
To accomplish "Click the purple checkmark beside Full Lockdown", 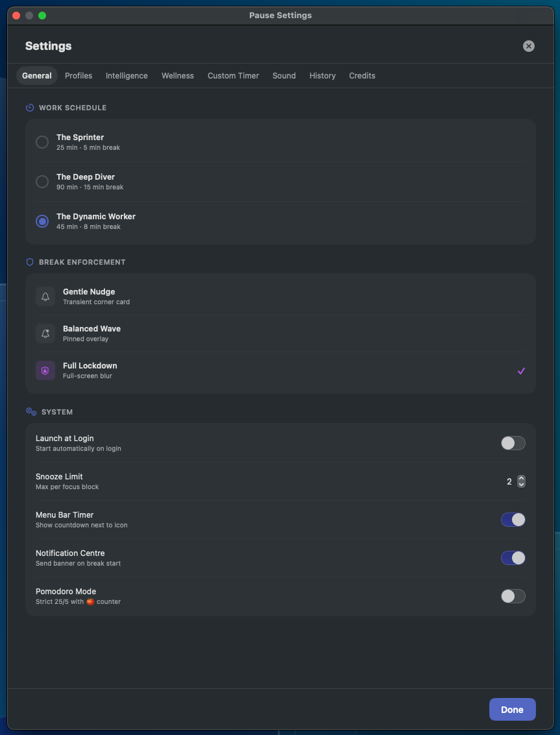I will click(x=521, y=371).
